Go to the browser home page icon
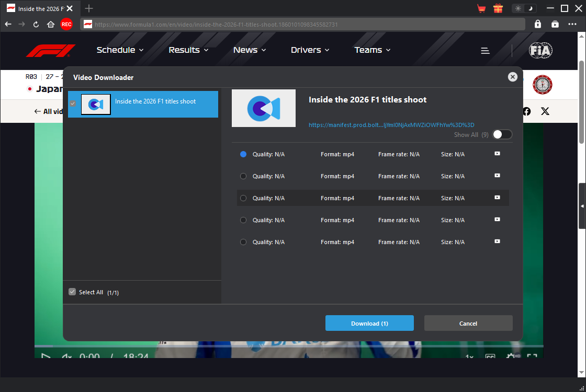The image size is (586, 392). tap(51, 24)
